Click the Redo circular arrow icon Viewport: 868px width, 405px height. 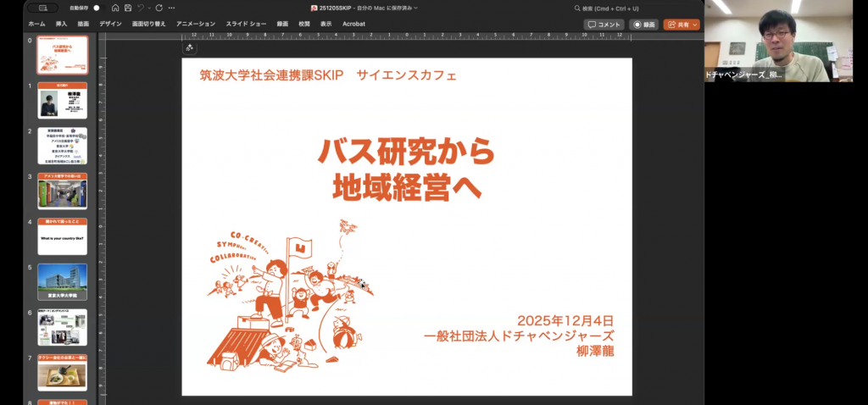159,8
